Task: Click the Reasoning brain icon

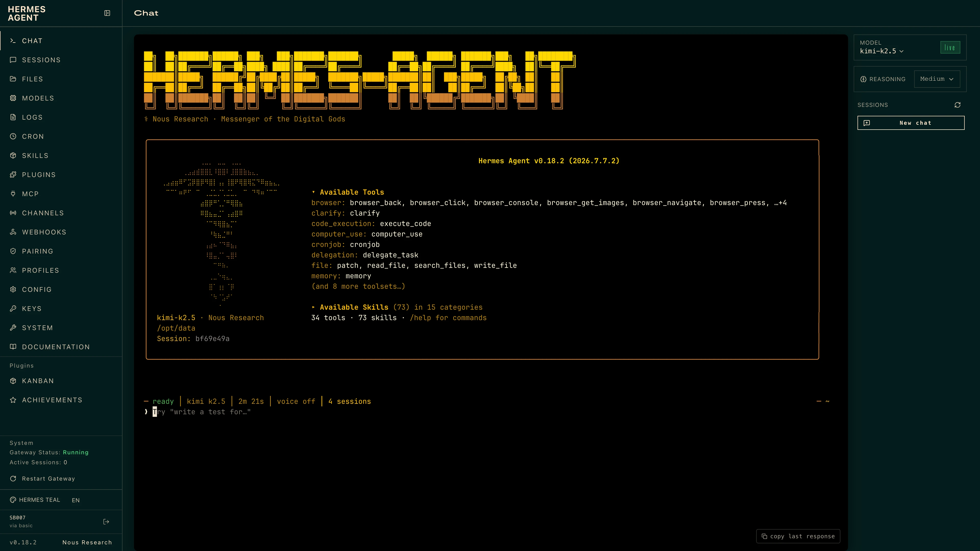Action: 864,79
